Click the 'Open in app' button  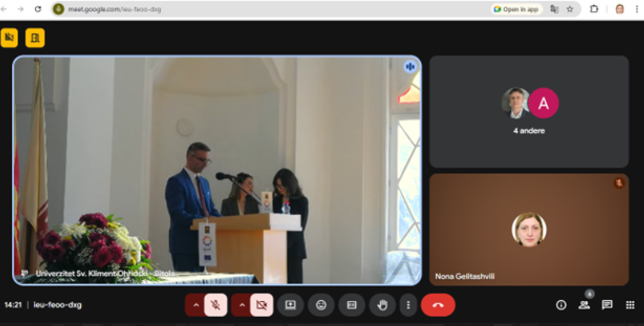[516, 9]
